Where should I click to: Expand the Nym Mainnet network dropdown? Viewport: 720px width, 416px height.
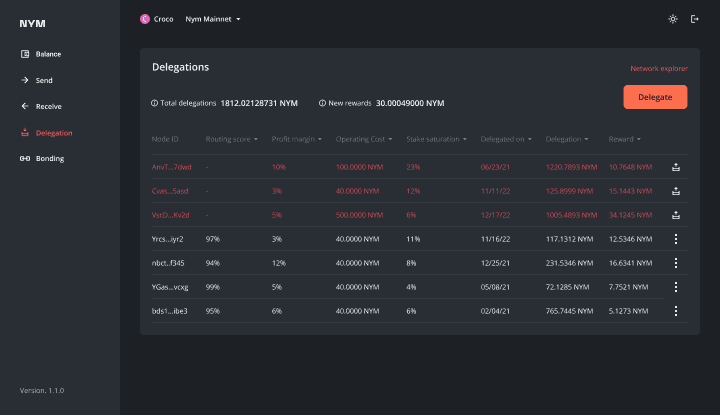pos(213,19)
